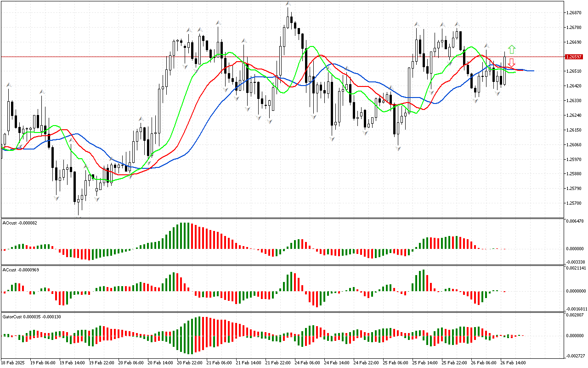Click price level 1.26690 on the axis

pyautogui.click(x=575, y=42)
